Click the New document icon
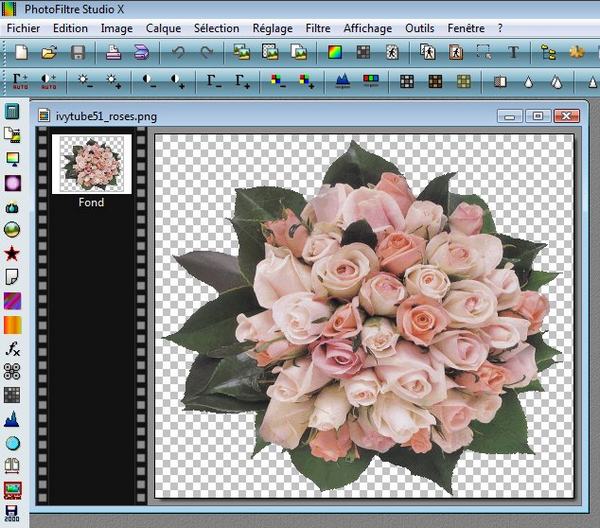This screenshot has width=600, height=528. (x=21, y=52)
